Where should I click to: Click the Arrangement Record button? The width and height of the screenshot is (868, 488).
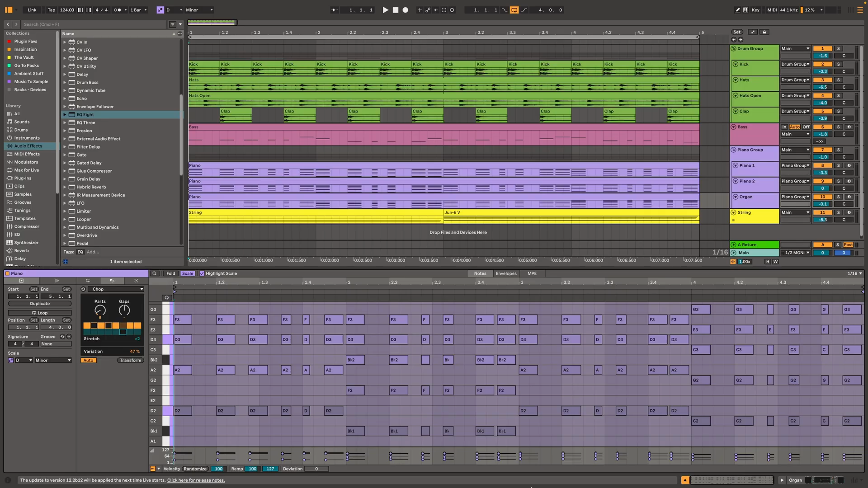coord(406,10)
